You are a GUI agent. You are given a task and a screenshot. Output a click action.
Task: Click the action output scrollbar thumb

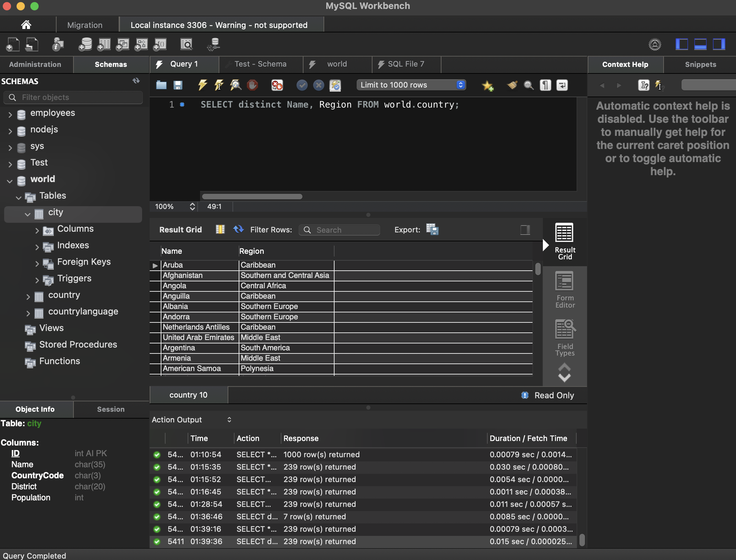point(582,540)
